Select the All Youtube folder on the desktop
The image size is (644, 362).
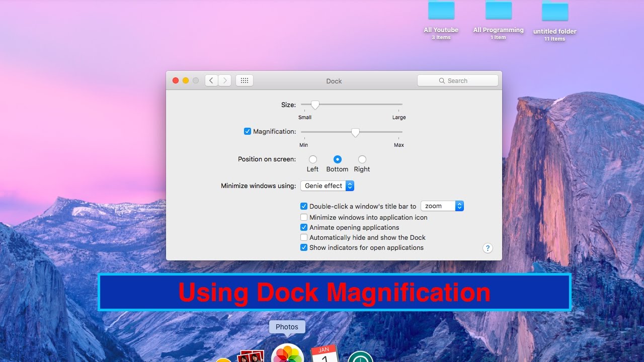click(441, 20)
